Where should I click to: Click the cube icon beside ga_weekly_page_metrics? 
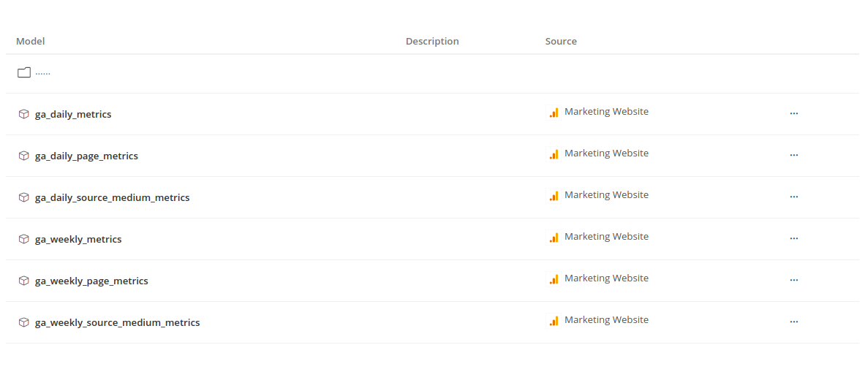click(24, 281)
